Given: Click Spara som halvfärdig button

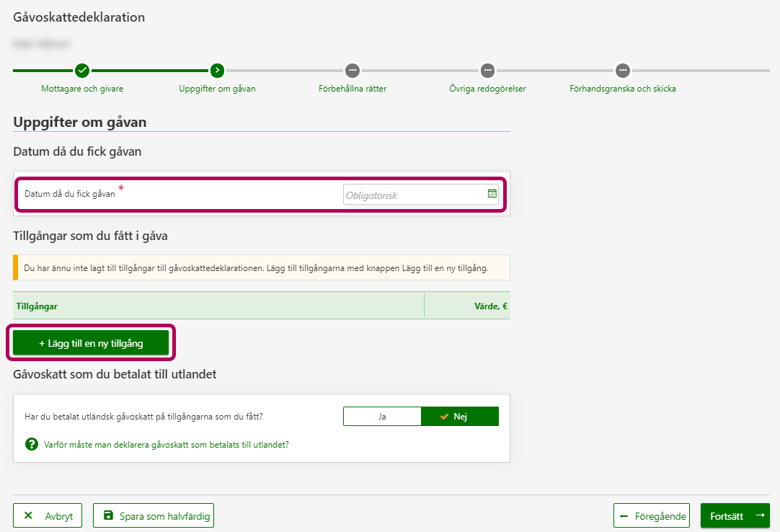Looking at the screenshot, I should pos(154,516).
